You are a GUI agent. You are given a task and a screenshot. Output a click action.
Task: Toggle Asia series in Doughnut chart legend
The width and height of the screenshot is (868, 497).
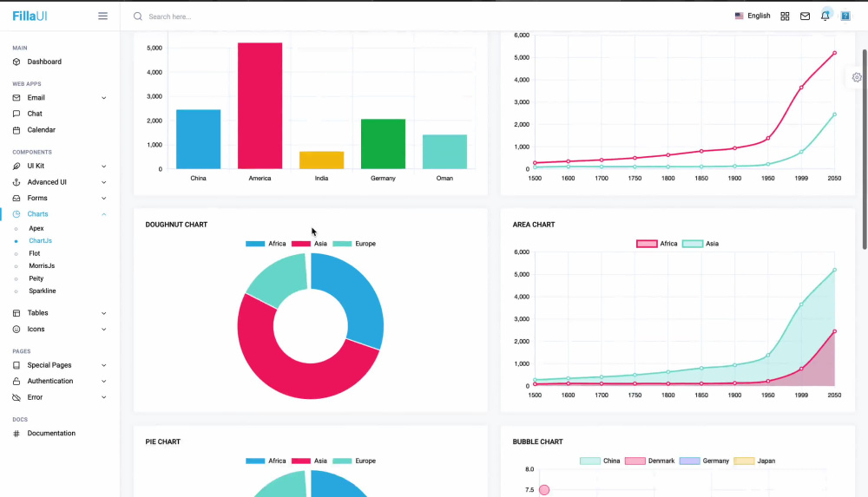pyautogui.click(x=310, y=244)
